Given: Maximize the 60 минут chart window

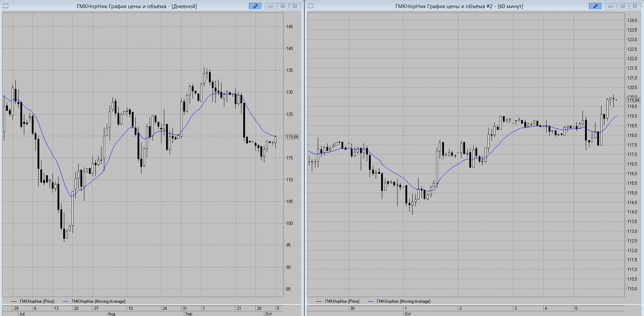Looking at the screenshot, I should click(x=623, y=6).
